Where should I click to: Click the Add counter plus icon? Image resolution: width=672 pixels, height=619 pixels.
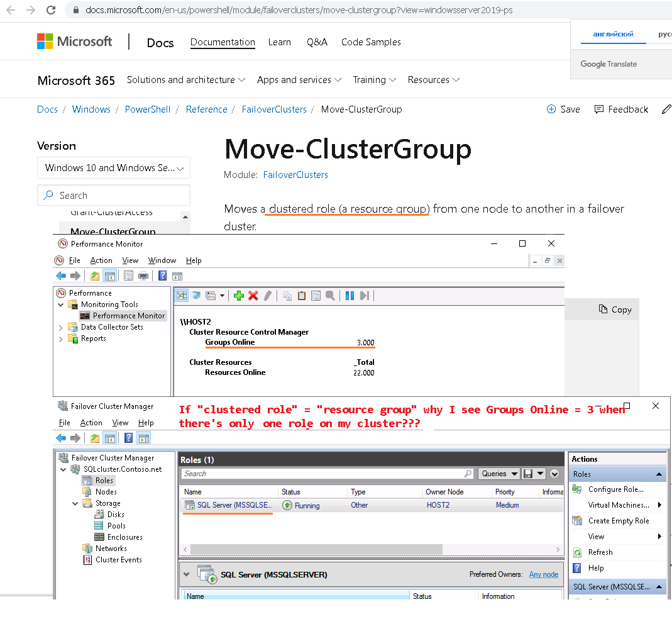pyautogui.click(x=238, y=295)
